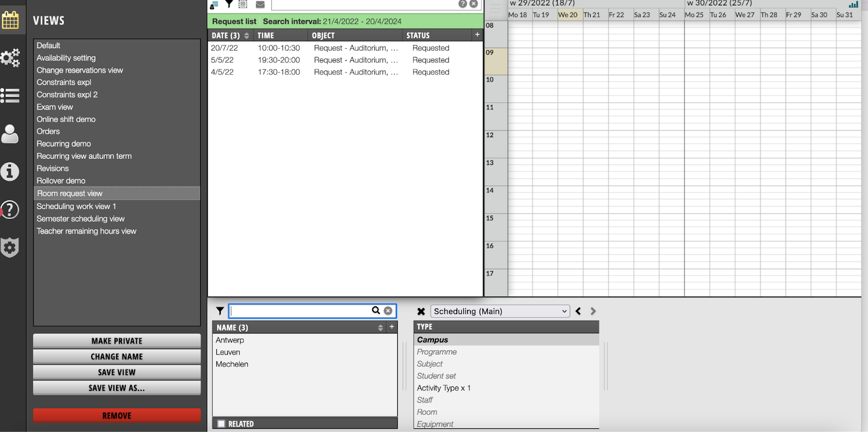Select the Programme type
Image resolution: width=868 pixels, height=432 pixels.
(x=506, y=352)
